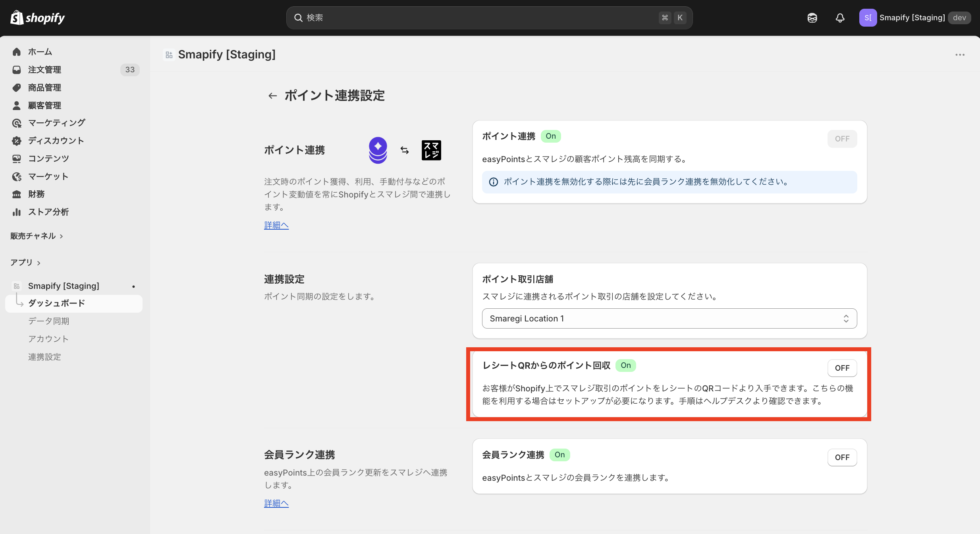This screenshot has height=534, width=980.
Task: Go back using the arrow icon
Action: pyautogui.click(x=272, y=96)
